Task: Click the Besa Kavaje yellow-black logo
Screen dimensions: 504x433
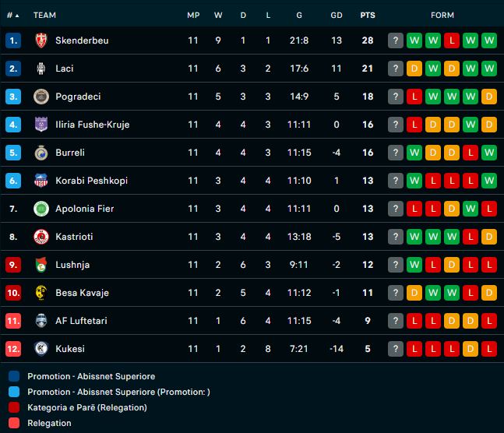Action: pyautogui.click(x=41, y=293)
